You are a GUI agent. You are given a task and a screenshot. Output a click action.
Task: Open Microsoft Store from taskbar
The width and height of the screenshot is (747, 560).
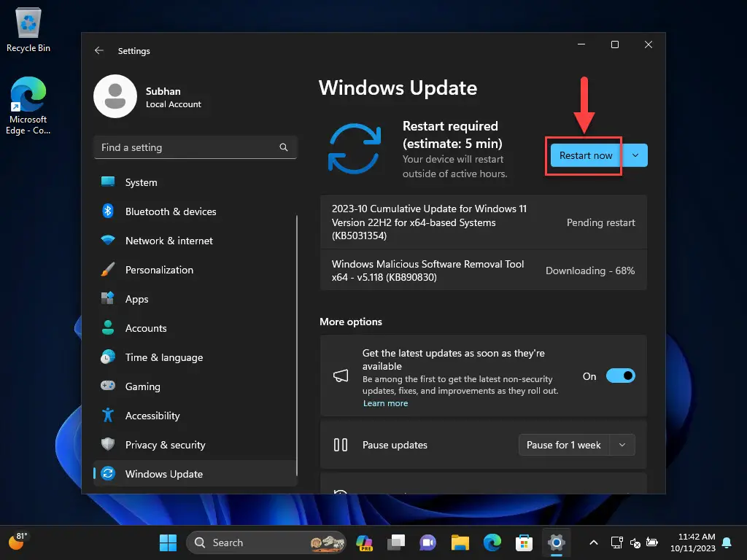click(524, 542)
